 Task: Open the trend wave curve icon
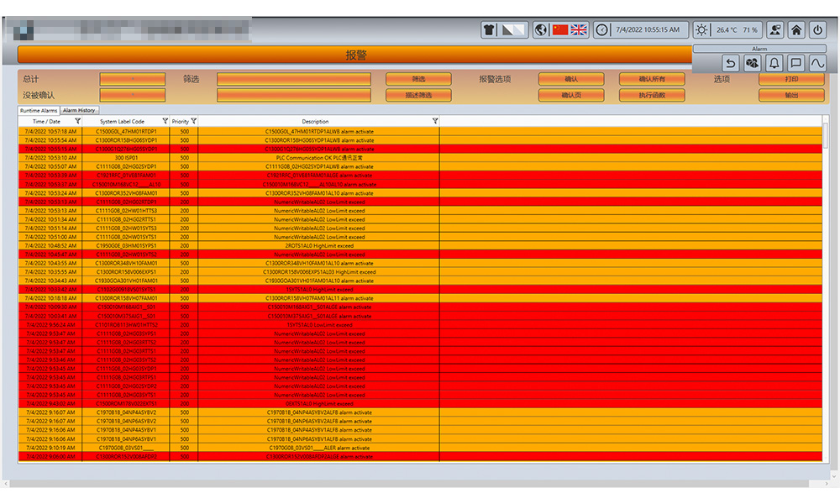(816, 63)
